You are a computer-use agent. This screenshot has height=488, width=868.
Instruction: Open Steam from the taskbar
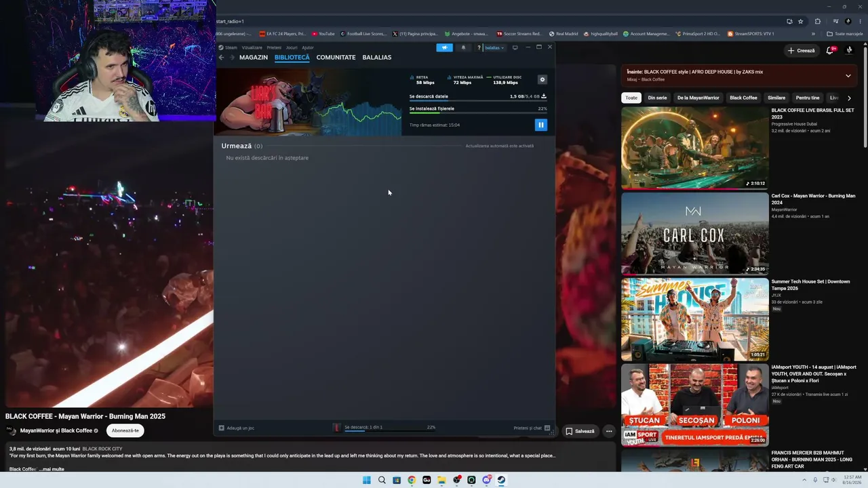(x=501, y=480)
